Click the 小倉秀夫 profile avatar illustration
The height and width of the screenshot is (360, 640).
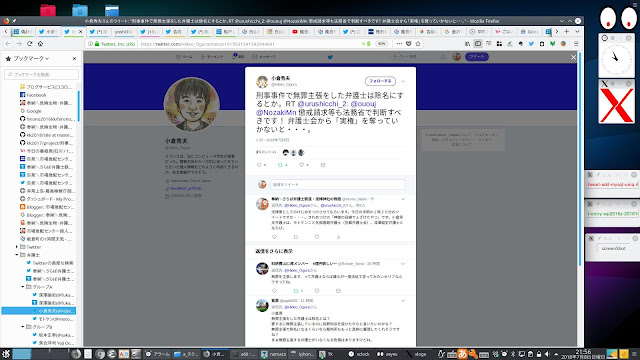tap(191, 104)
